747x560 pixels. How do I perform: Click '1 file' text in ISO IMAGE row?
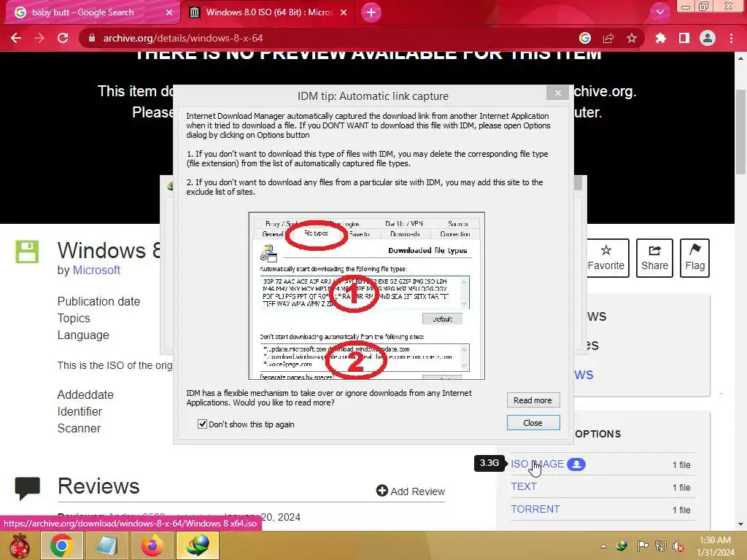click(x=681, y=464)
